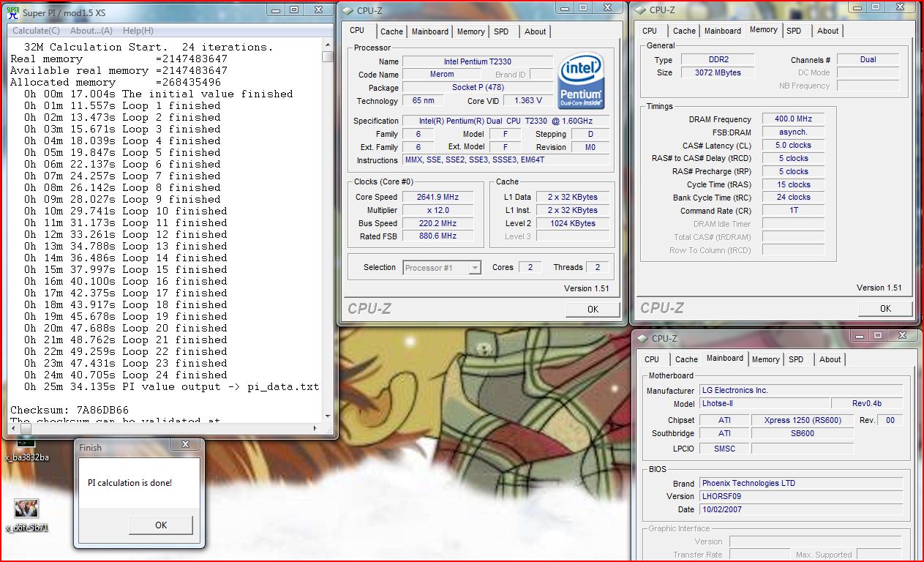Click the Intel Pentium logo image
The height and width of the screenshot is (562, 924).
pos(581,81)
